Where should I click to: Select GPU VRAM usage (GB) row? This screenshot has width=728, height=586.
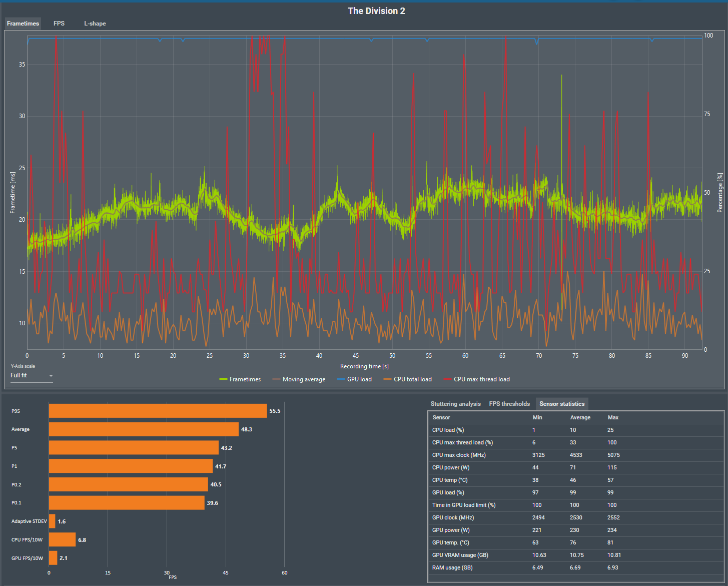(576, 555)
